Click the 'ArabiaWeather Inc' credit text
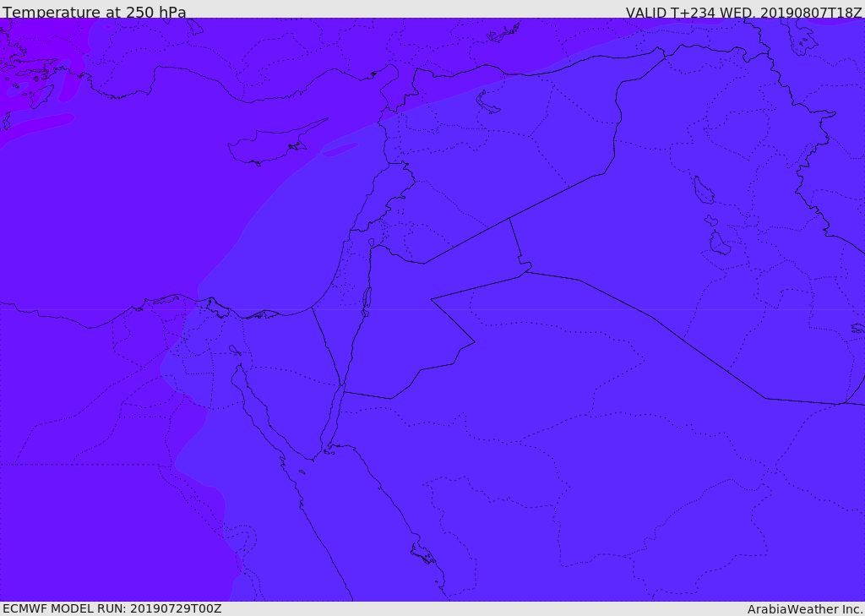The image size is (865, 616). point(804,609)
